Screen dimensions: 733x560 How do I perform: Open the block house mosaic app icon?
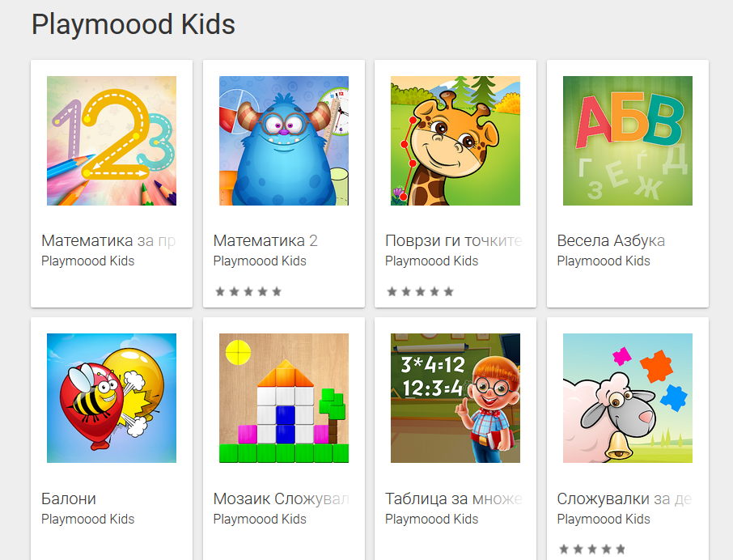pyautogui.click(x=284, y=398)
